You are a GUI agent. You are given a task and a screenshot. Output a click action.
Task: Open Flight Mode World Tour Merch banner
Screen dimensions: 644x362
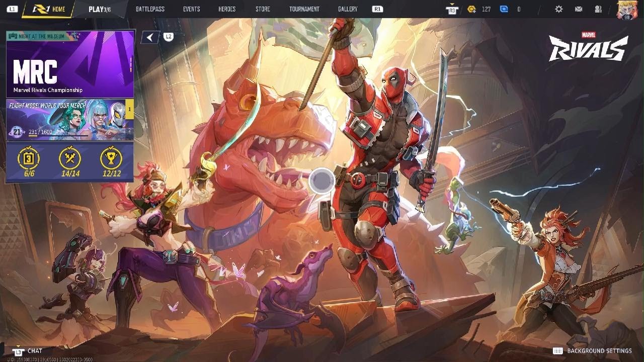coord(70,120)
